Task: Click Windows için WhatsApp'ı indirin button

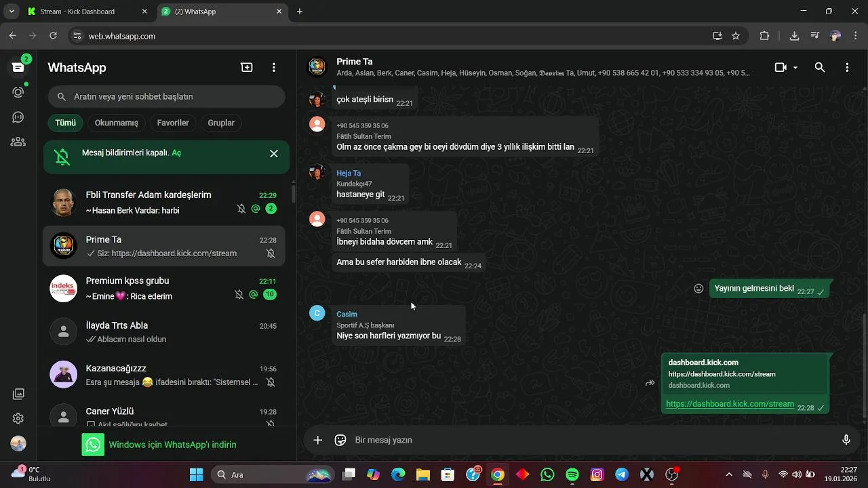Action: 159,445
